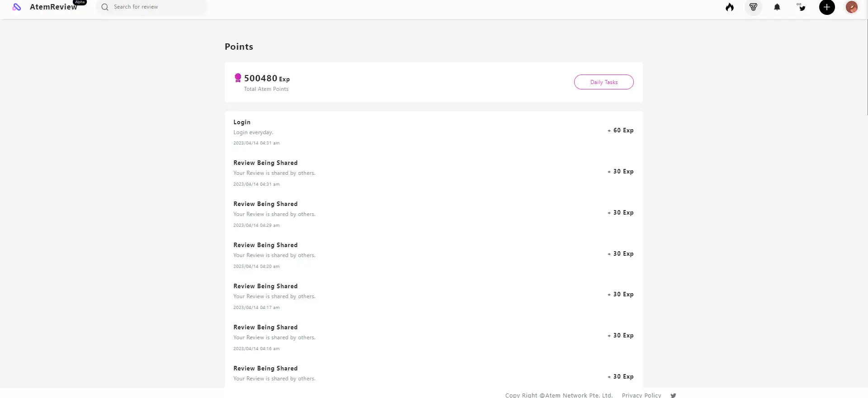Image resolution: width=868 pixels, height=398 pixels.
Task: Open the trending flame icon
Action: pyautogui.click(x=730, y=7)
